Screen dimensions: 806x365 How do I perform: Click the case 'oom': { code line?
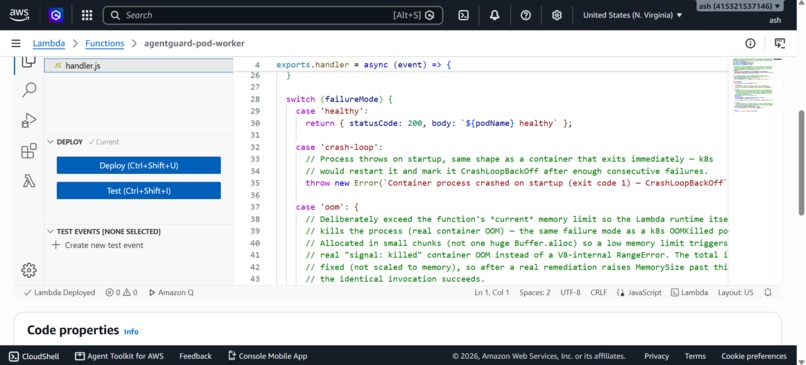click(x=327, y=207)
